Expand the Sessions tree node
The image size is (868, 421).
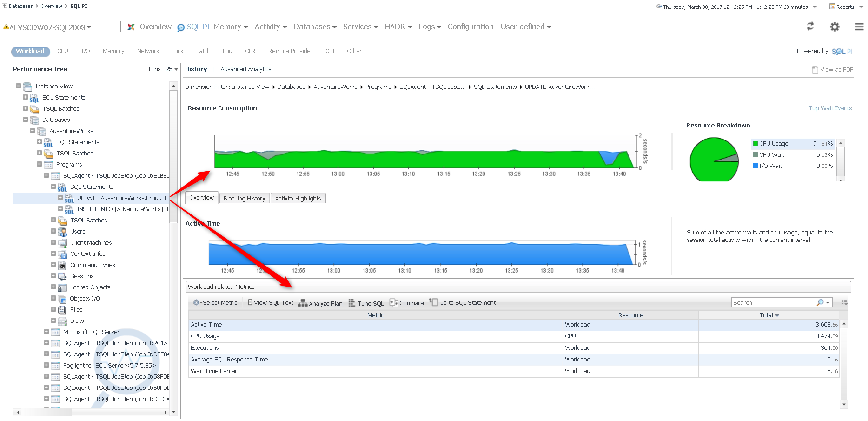click(53, 276)
